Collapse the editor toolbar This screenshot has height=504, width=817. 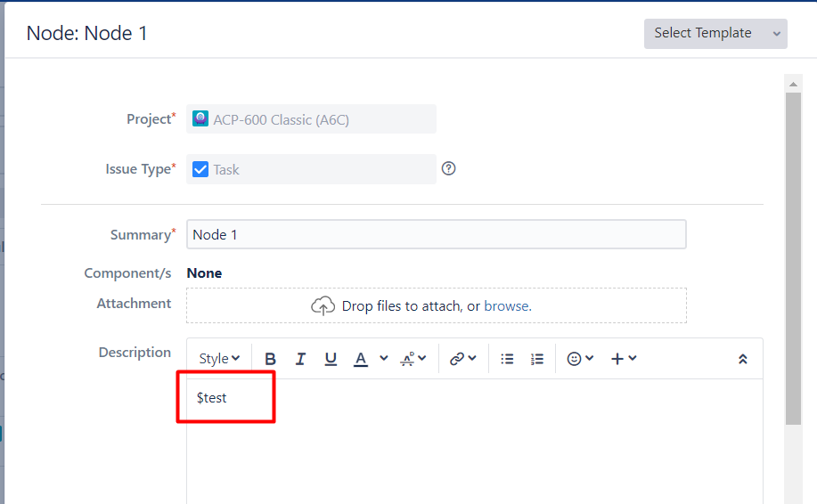coord(743,359)
